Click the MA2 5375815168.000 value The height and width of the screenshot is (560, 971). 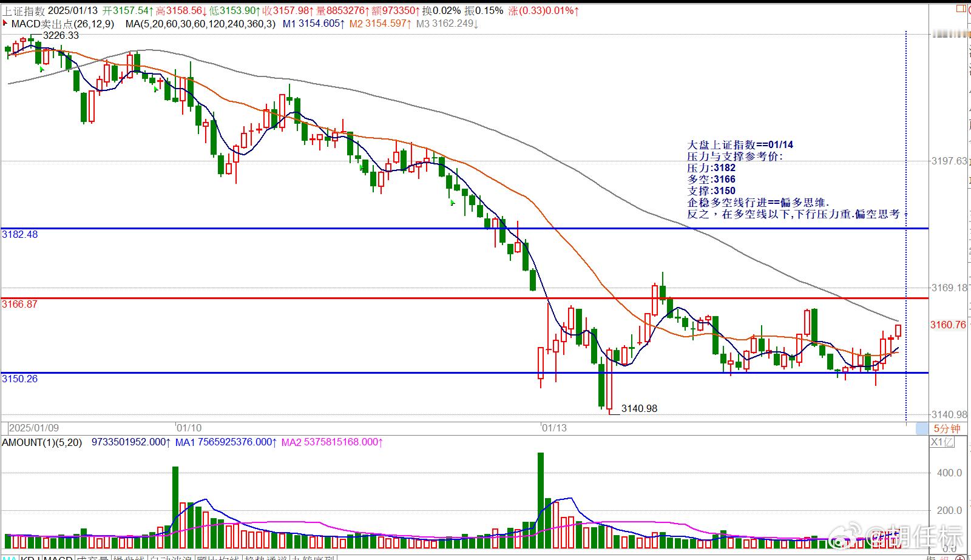333,442
